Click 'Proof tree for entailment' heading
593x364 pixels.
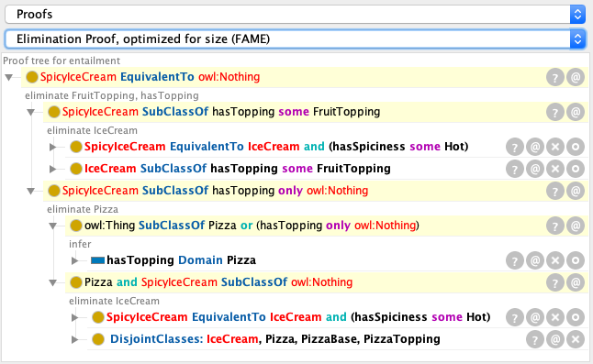tap(62, 61)
